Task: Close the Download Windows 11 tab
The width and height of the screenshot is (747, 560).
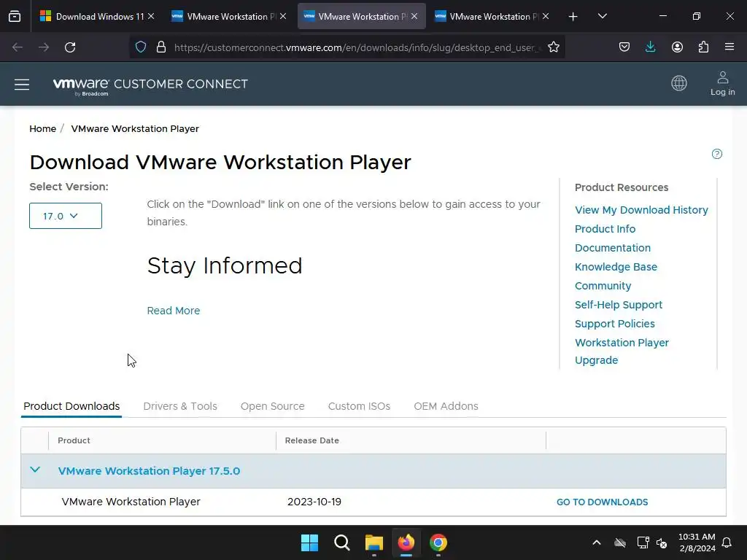Action: (x=151, y=16)
